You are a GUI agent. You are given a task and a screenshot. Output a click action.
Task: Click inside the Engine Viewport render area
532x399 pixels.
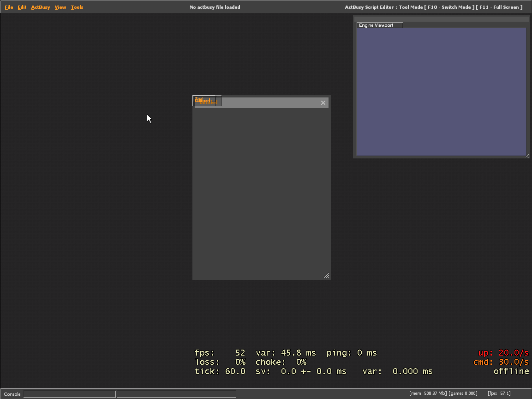[x=441, y=91]
